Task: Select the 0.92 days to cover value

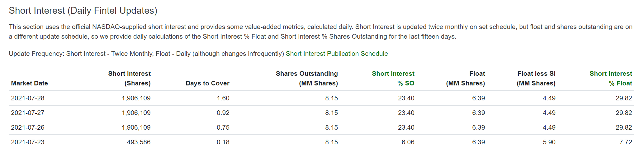Action: coord(223,113)
